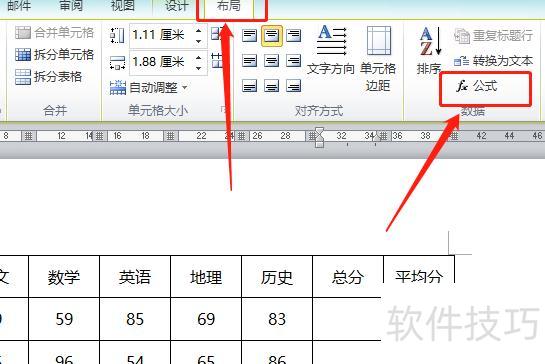Click Repeat Header Rows (重复标题行)
Image resolution: width=545 pixels, height=364 pixels.
(x=494, y=35)
